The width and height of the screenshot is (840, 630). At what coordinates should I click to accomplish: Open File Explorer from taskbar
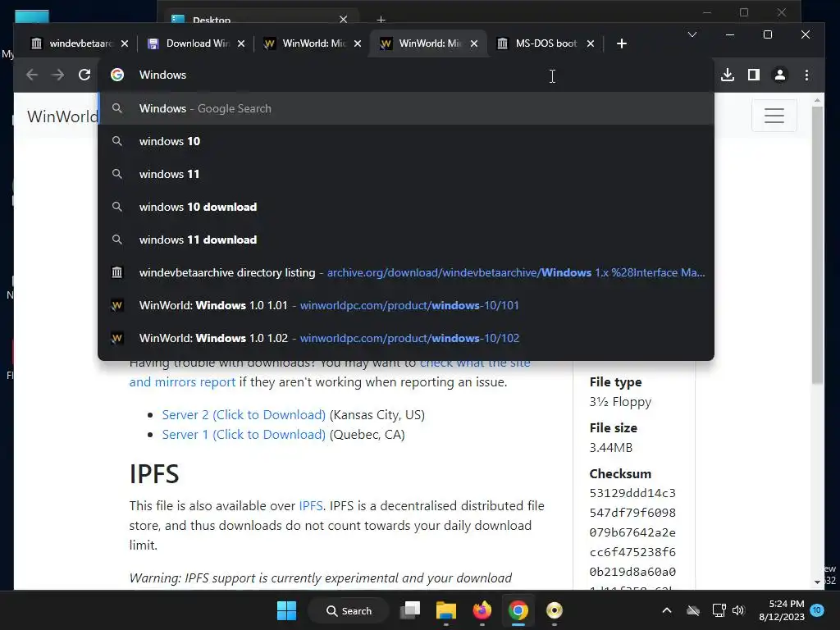tap(445, 610)
